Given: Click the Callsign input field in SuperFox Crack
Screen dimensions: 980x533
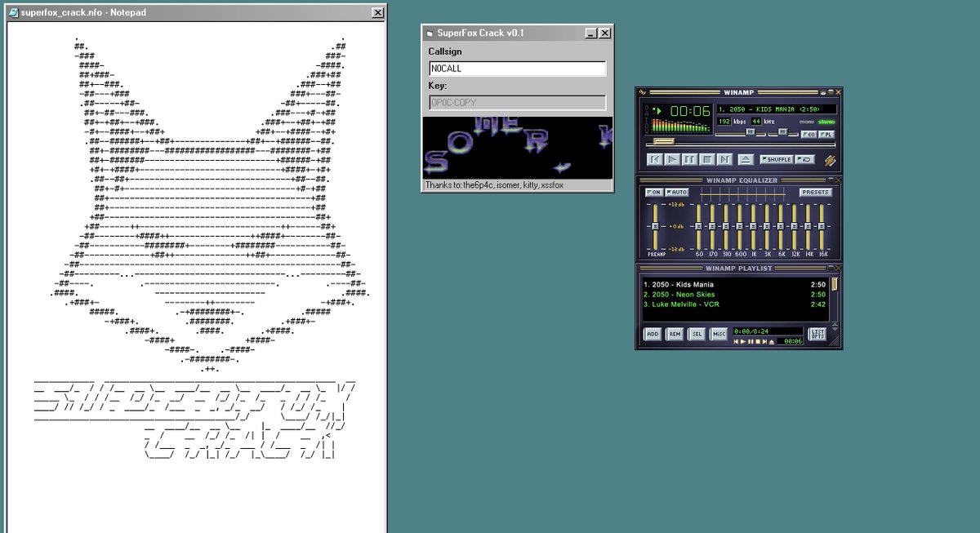Looking at the screenshot, I should tap(518, 69).
